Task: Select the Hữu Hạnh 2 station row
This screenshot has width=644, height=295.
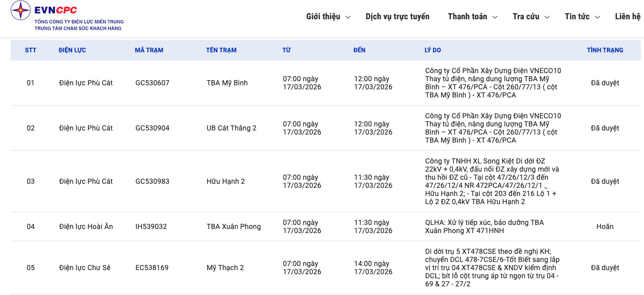Action: click(226, 181)
